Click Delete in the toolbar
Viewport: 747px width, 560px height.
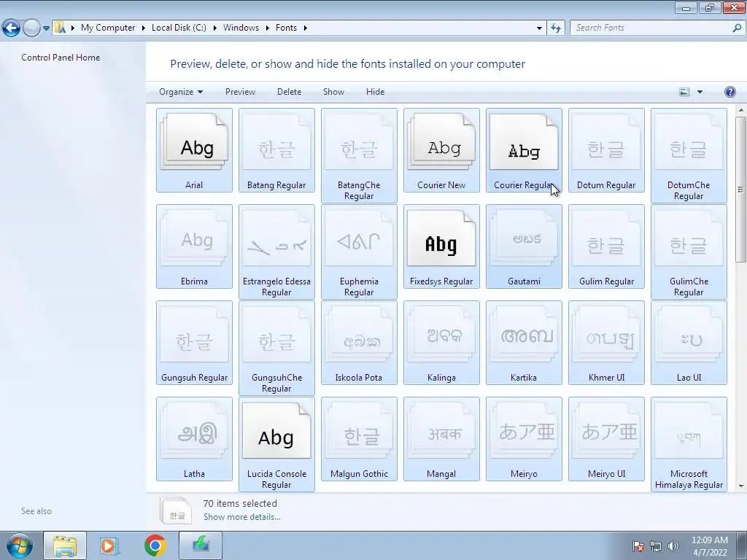[x=289, y=92]
